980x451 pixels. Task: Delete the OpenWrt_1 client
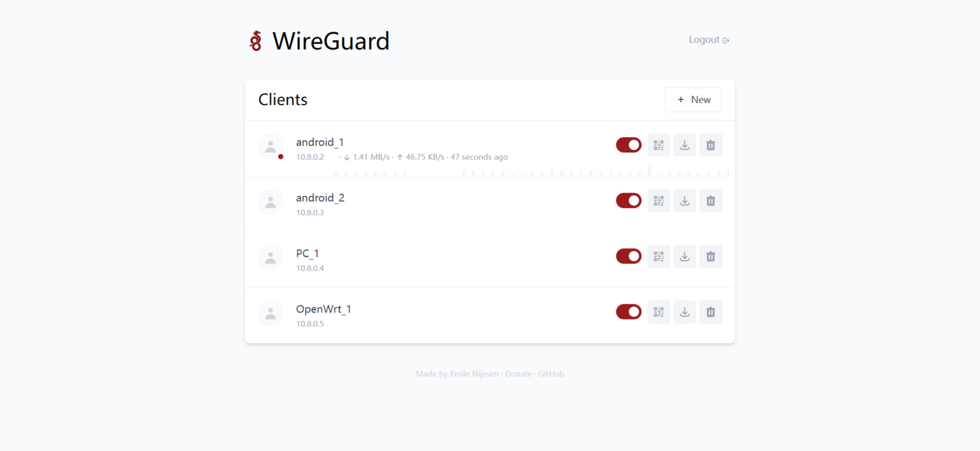click(710, 312)
